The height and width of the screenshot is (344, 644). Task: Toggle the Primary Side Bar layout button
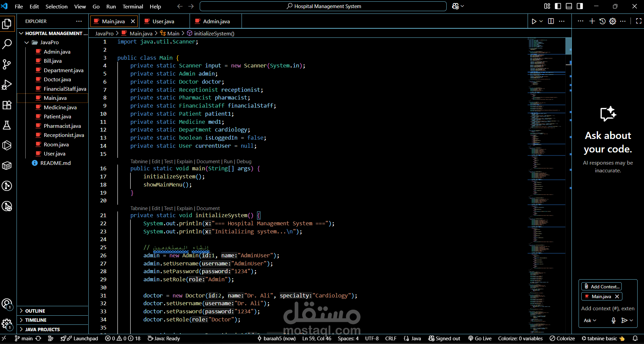coord(558,6)
